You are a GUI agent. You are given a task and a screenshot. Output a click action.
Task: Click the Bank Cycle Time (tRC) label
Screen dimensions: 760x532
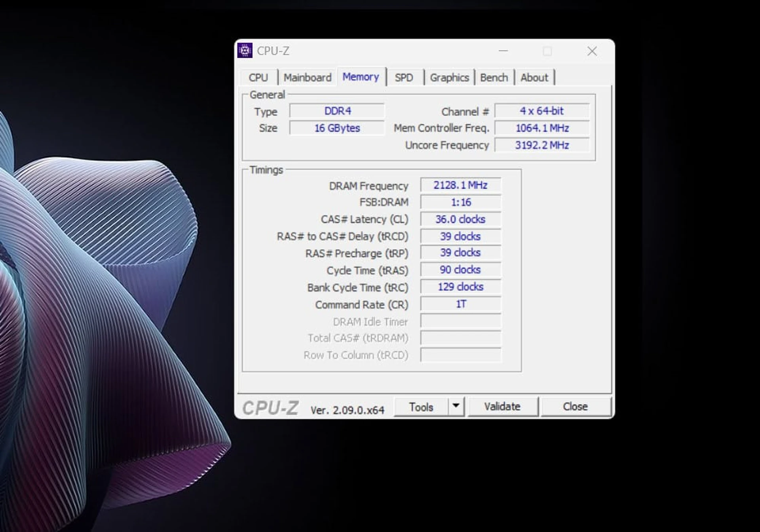point(357,287)
